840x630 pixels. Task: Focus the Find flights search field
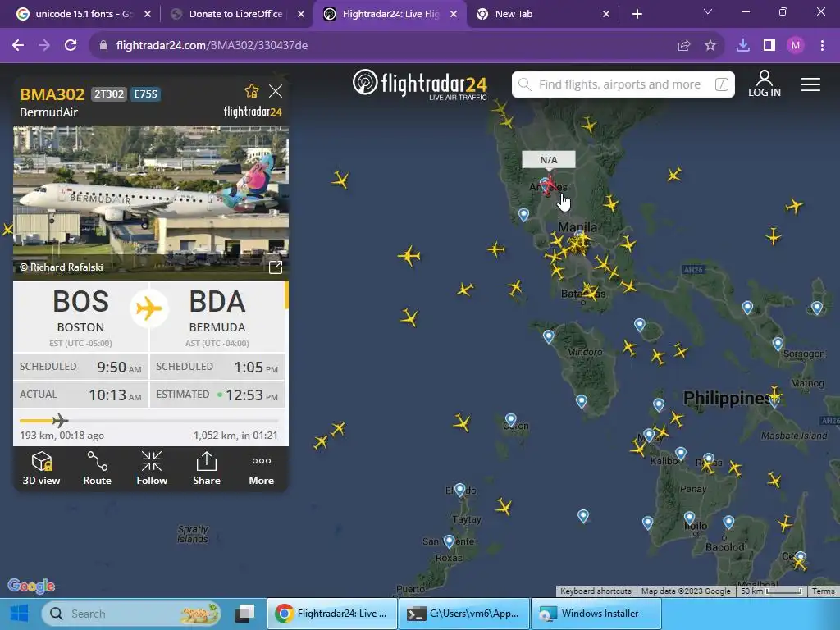point(623,84)
